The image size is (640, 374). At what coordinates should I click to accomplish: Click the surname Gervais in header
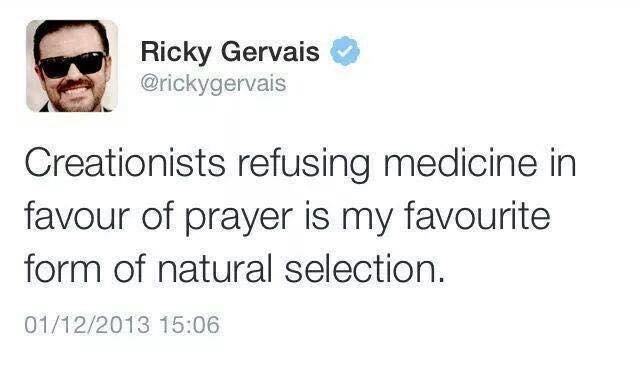click(x=270, y=52)
